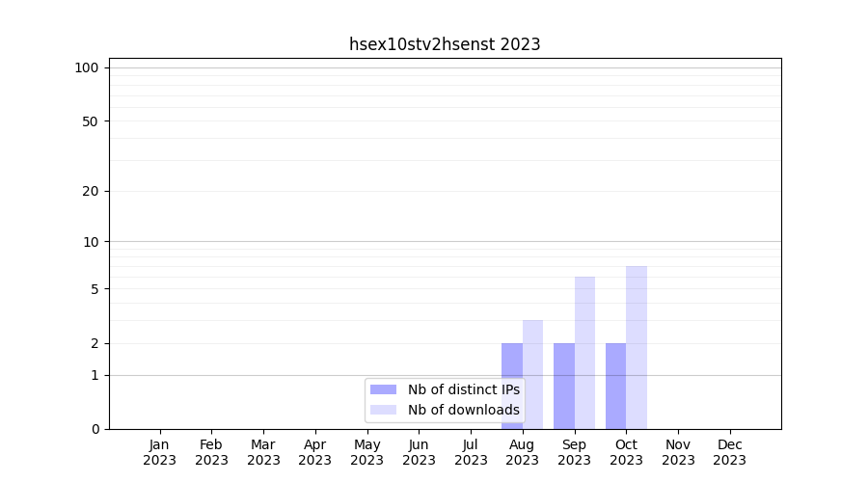Viewport: 868px width, 482px height.
Task: Select the September downloads bar
Action: pos(584,352)
